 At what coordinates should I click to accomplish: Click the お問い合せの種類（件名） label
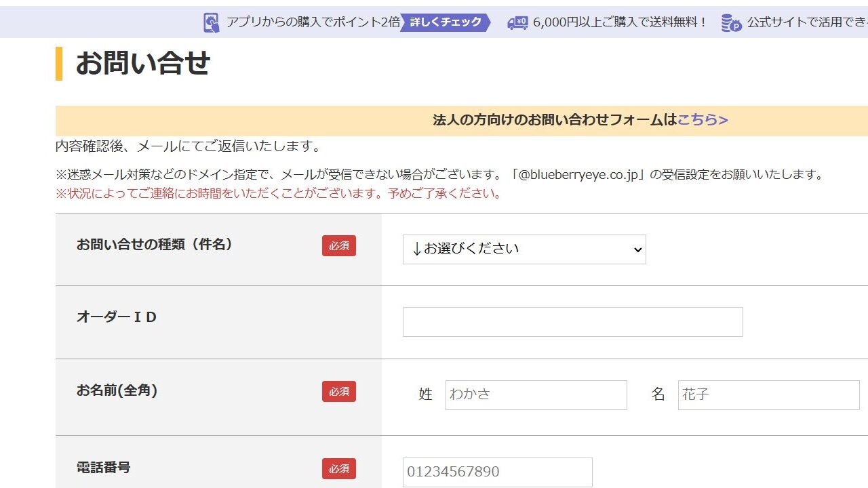click(x=155, y=245)
